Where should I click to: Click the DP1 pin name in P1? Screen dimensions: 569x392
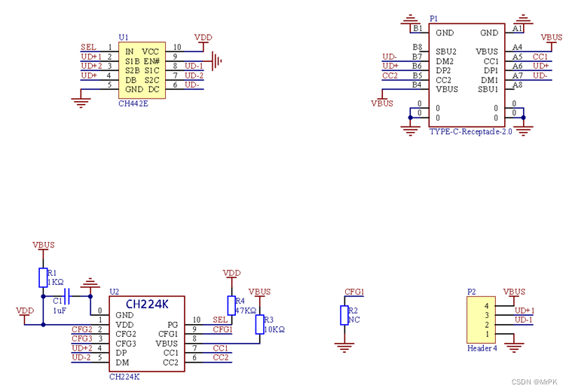pyautogui.click(x=491, y=70)
